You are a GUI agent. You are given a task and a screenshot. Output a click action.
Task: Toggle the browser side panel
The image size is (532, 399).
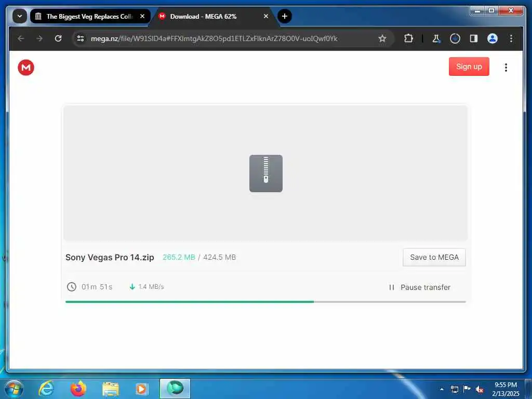pos(474,38)
